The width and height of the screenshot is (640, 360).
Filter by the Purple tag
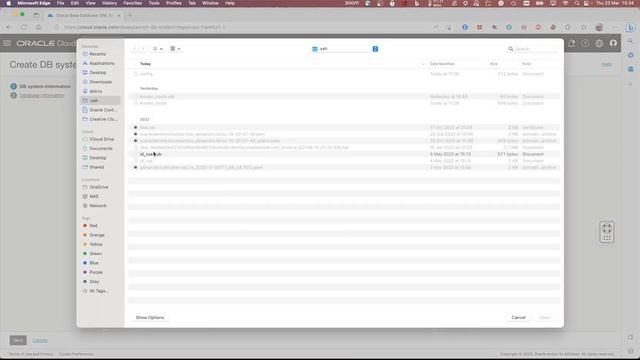tap(96, 272)
